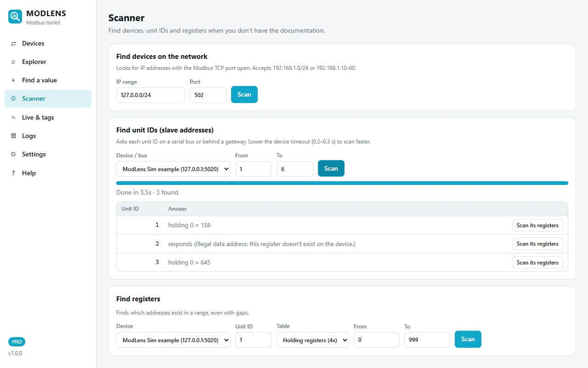Open the Logs page
Viewport: 588px width, 368px height.
tap(48, 136)
